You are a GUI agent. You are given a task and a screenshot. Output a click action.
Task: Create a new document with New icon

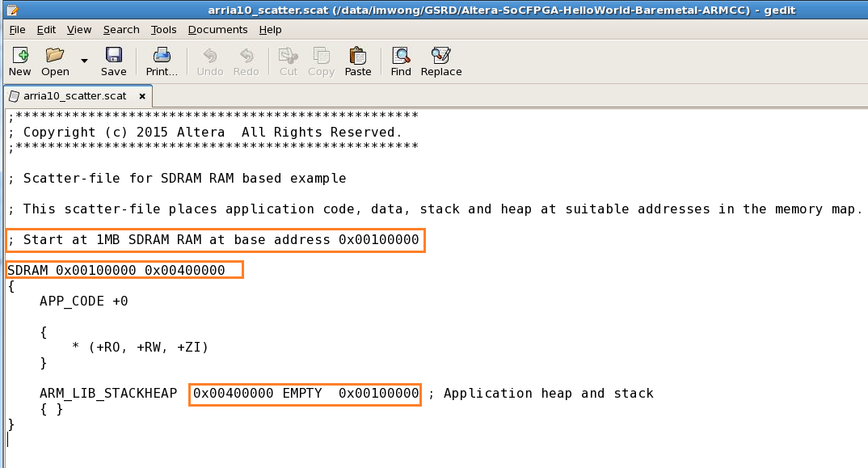click(x=20, y=56)
